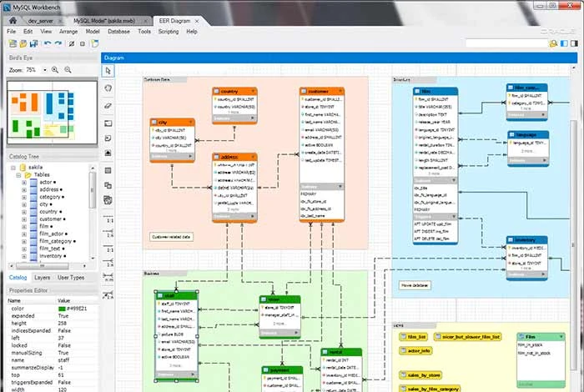
Task: Toggle the grid display toolbar icon
Action: point(72,43)
